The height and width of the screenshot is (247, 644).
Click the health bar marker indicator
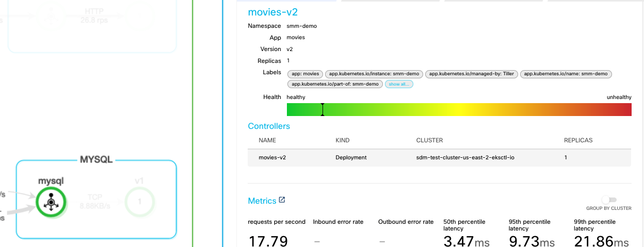point(323,109)
